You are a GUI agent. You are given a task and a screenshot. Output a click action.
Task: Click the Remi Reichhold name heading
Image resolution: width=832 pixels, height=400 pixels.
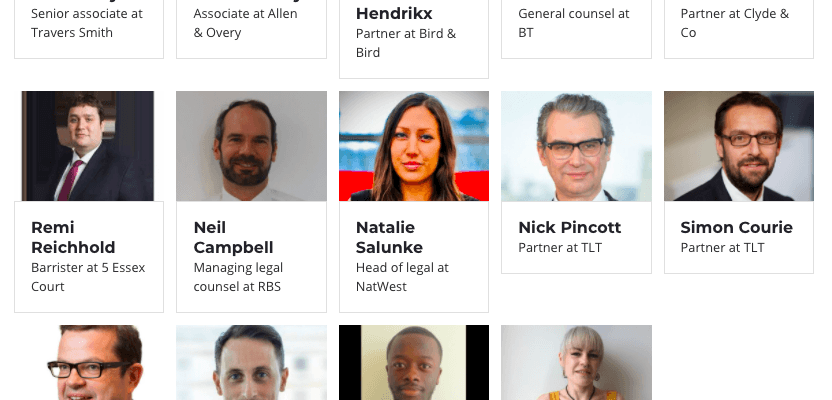pos(73,237)
